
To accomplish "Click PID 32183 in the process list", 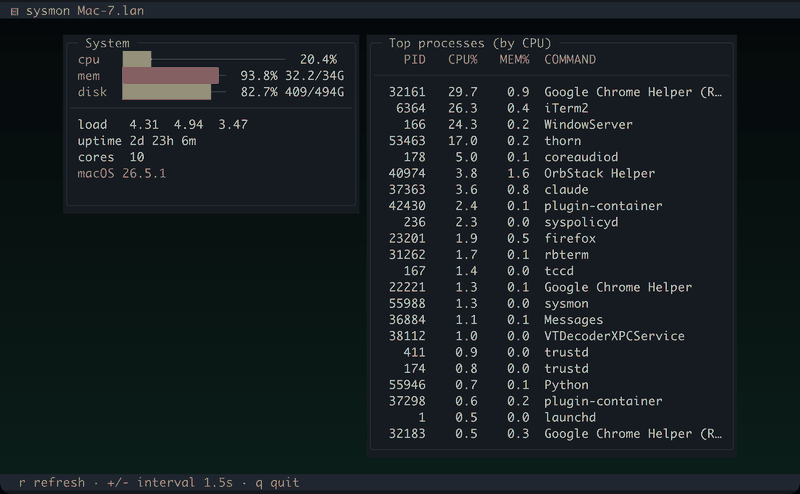I will point(407,434).
